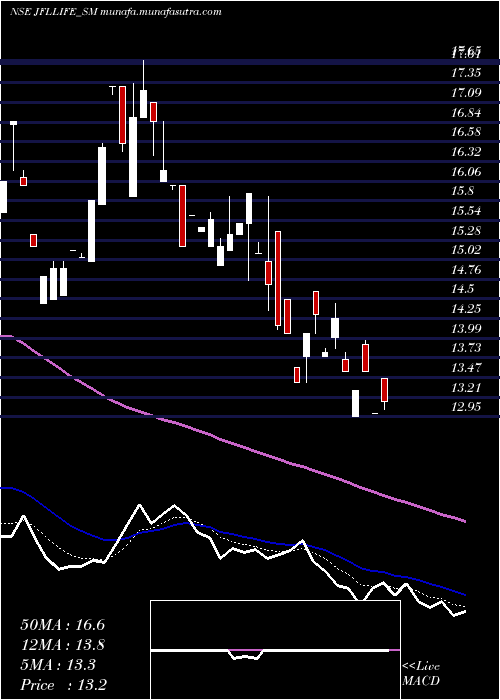Click the 14.76 price axis label
Screen dimensions: 500x700
point(466,269)
